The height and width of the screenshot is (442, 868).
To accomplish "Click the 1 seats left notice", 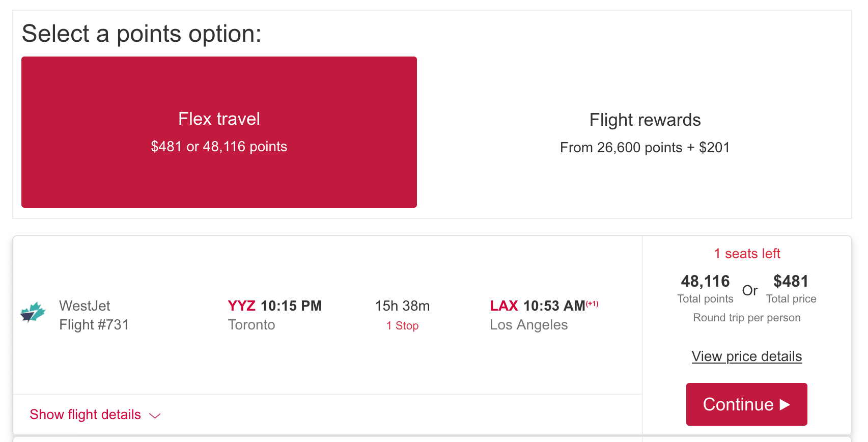I will coord(747,254).
